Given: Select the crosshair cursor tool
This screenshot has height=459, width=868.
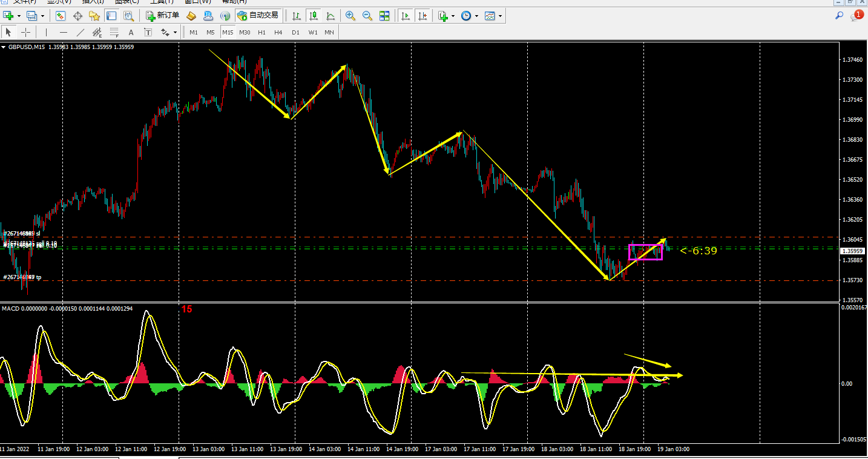Looking at the screenshot, I should [25, 32].
